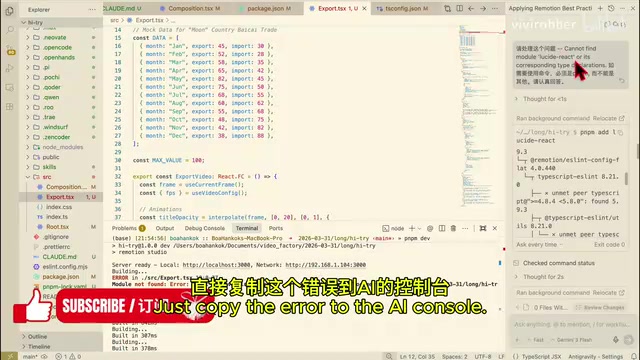Screen dimensions: 640x360
Task: Click the agent panel vertical scrollbar
Action: pos(637,151)
